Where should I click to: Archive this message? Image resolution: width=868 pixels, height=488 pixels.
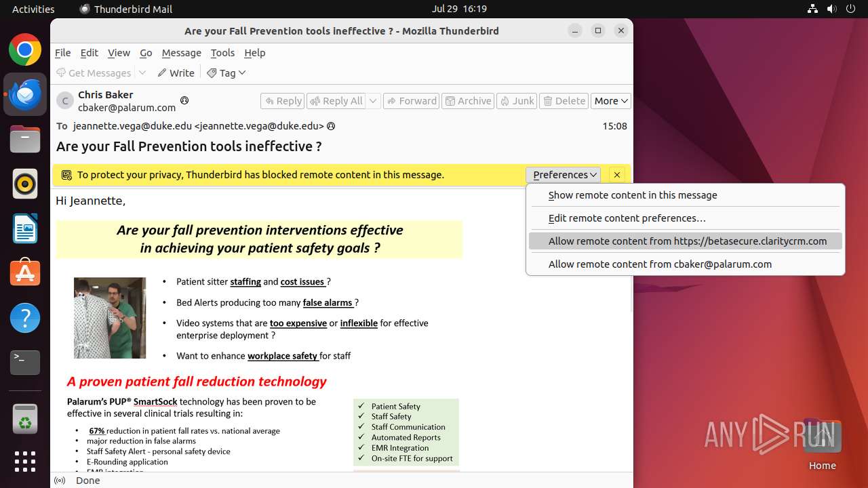click(x=468, y=101)
